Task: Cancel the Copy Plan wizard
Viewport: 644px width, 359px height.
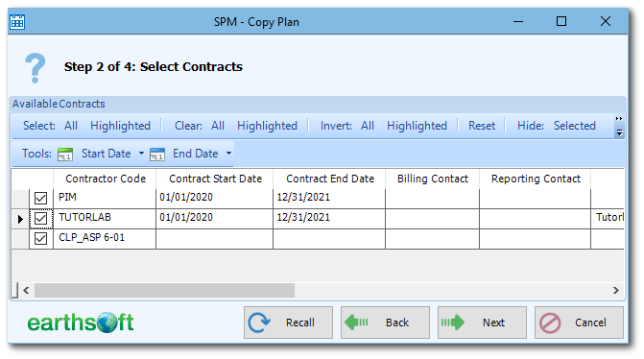Action: pyautogui.click(x=579, y=323)
